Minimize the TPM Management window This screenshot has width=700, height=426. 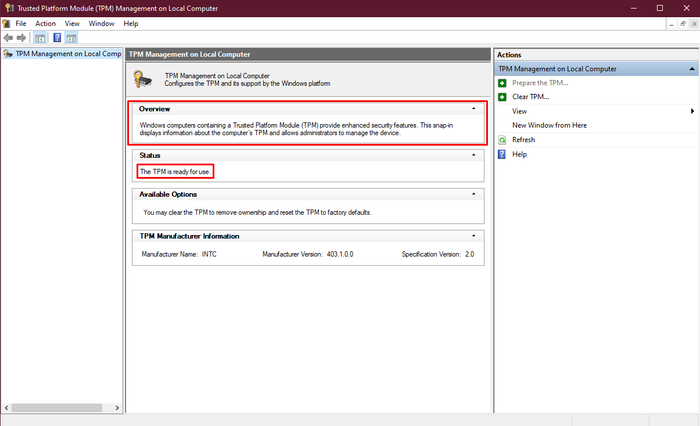pos(633,8)
